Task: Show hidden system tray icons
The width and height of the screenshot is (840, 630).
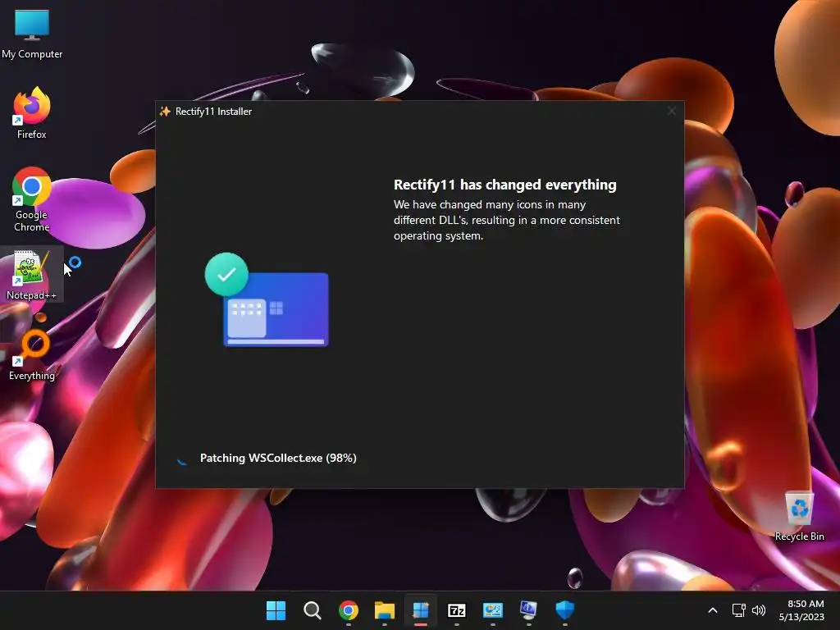Action: click(x=713, y=610)
